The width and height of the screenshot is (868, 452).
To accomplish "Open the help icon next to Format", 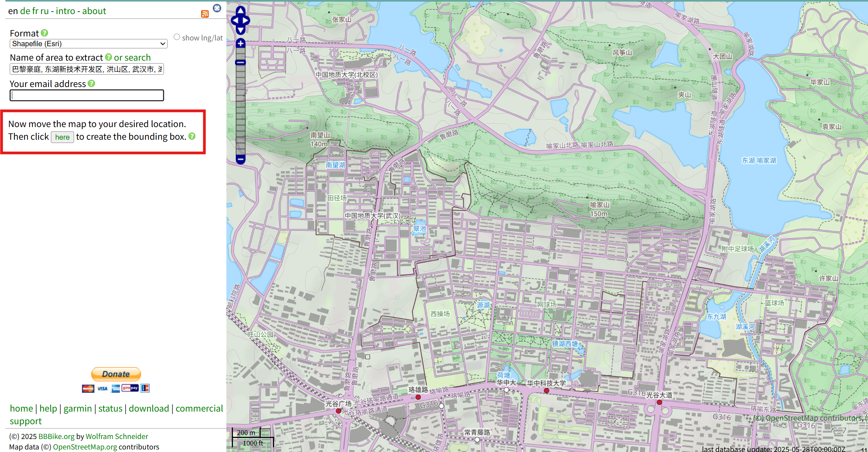I will click(x=44, y=33).
